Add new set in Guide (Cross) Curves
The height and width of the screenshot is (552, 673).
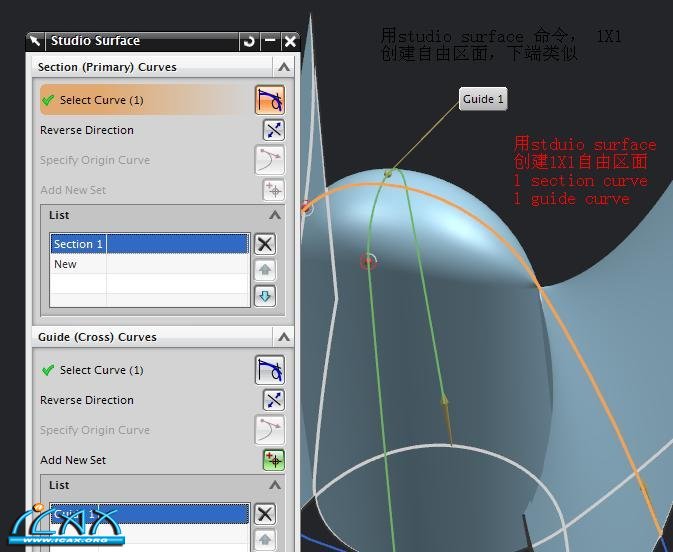(273, 460)
